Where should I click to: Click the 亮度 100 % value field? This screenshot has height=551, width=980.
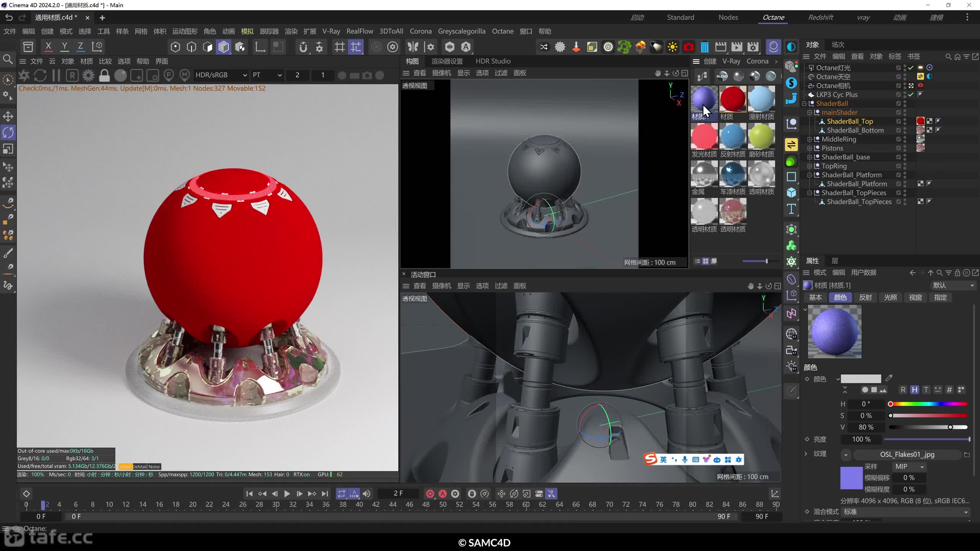tap(861, 439)
